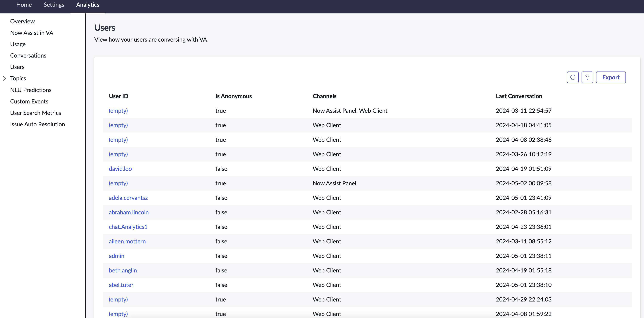Viewport: 644px width, 318px height.
Task: Click Web Client in the abel.tuter row
Action: [x=327, y=285]
